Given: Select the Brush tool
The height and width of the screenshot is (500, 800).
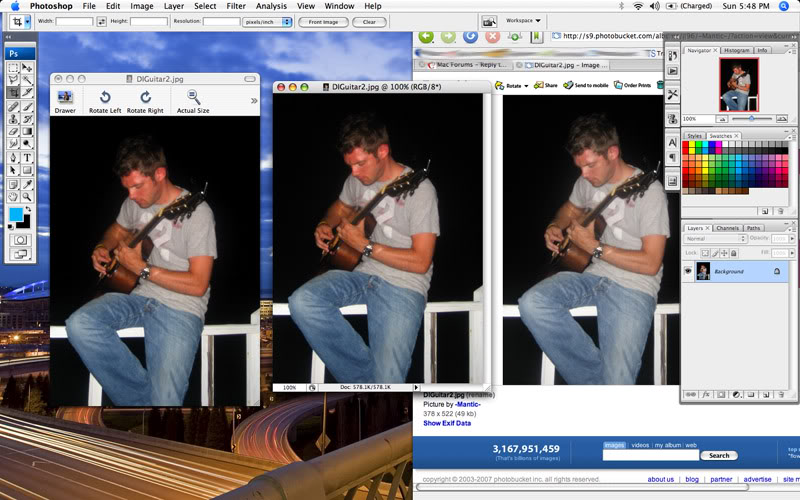Looking at the screenshot, I should click(x=27, y=107).
